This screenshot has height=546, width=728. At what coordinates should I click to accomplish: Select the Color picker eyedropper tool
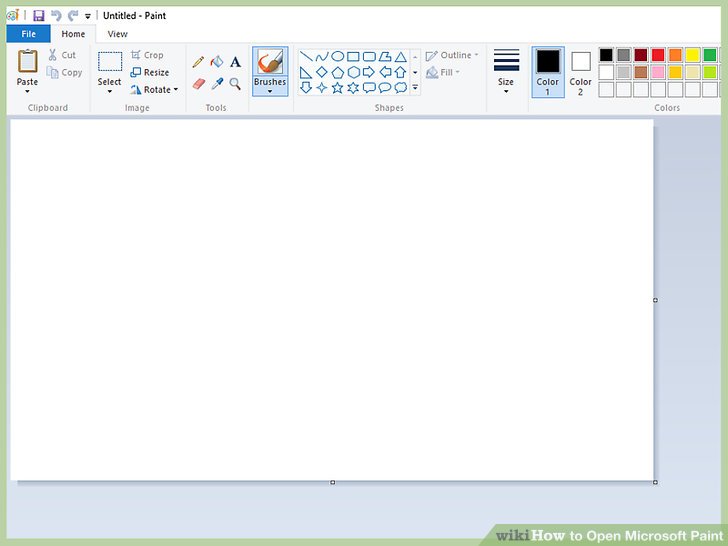217,84
